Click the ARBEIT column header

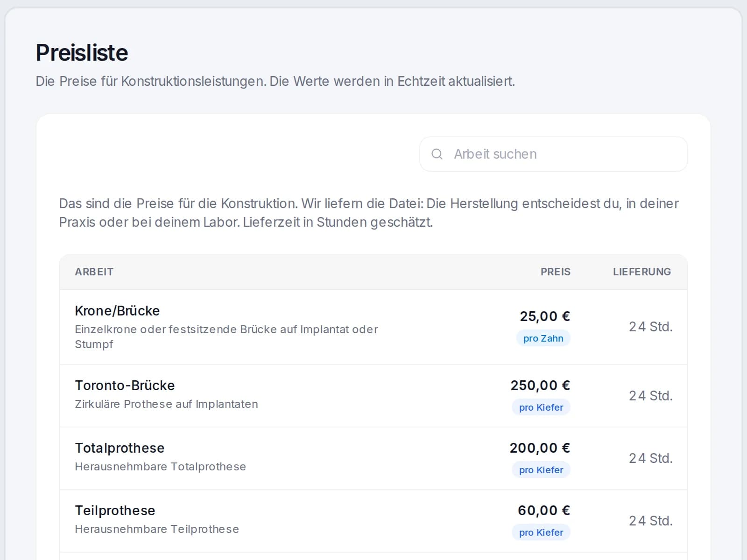(x=94, y=272)
